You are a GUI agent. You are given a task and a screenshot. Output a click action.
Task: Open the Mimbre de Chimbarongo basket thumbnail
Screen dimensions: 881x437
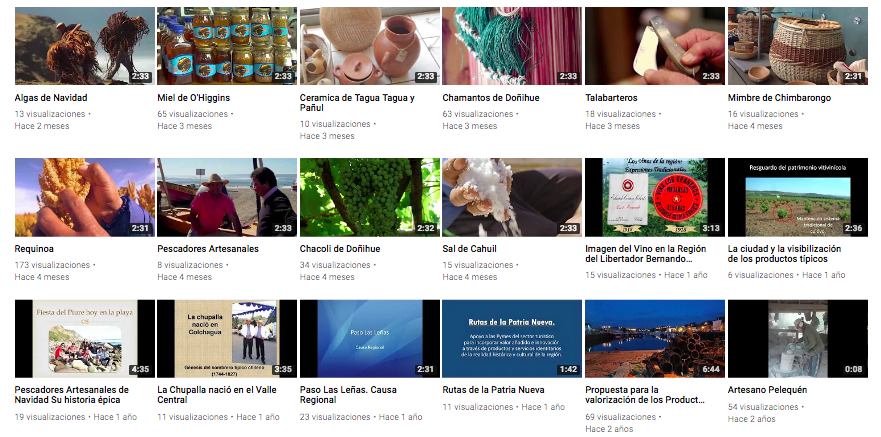click(x=797, y=46)
